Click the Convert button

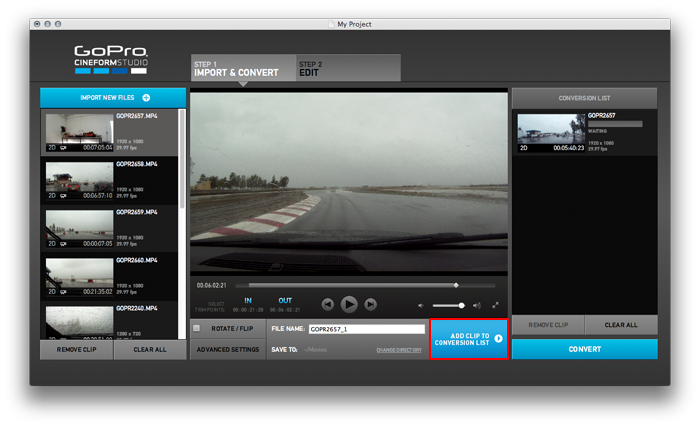tap(585, 349)
